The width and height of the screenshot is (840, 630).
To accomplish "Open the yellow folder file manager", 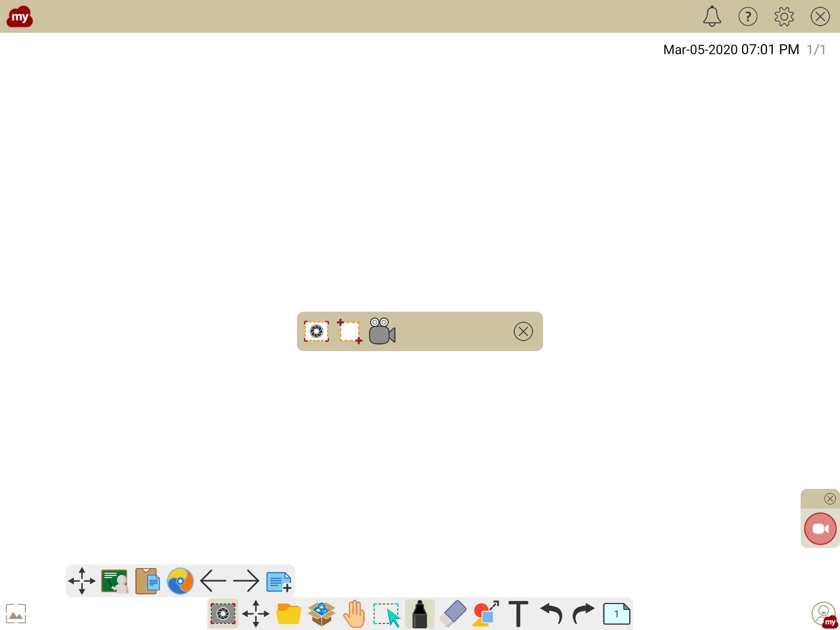I will click(289, 614).
